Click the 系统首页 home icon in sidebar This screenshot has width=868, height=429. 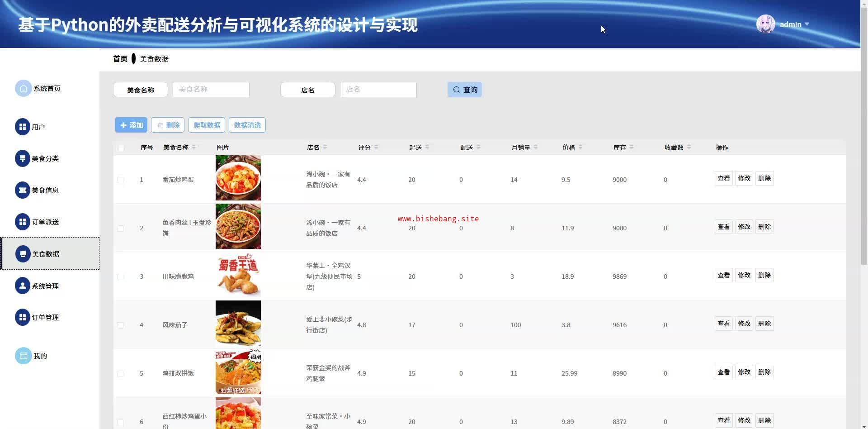(23, 89)
